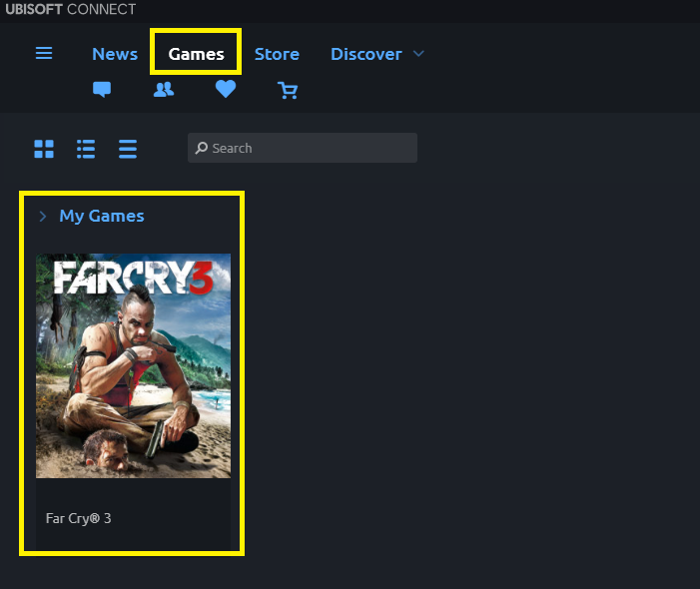Switch to compact list view
Image resolution: width=700 pixels, height=589 pixels.
(128, 149)
